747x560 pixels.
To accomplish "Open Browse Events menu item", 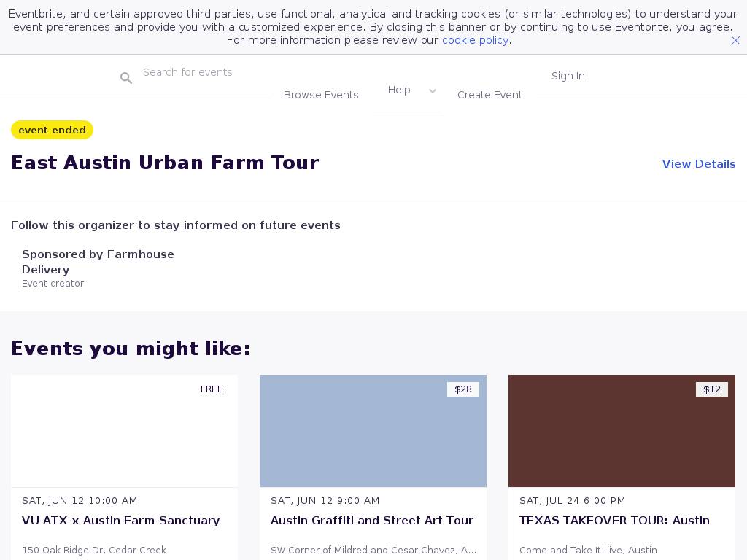I will [x=321, y=95].
